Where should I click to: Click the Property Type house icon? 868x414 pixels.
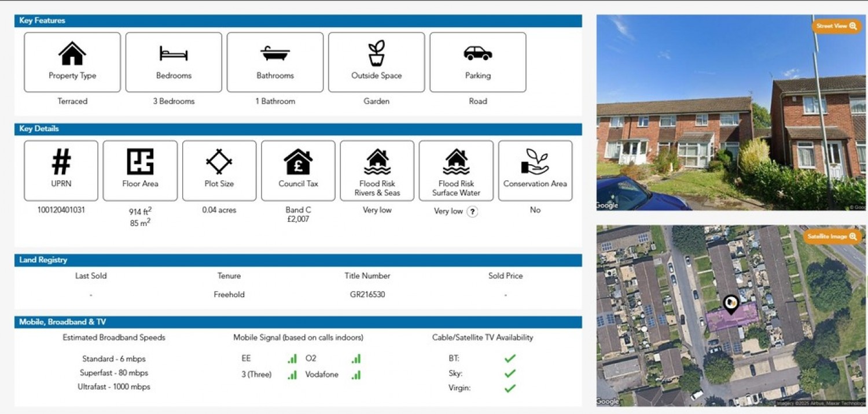[x=72, y=54]
